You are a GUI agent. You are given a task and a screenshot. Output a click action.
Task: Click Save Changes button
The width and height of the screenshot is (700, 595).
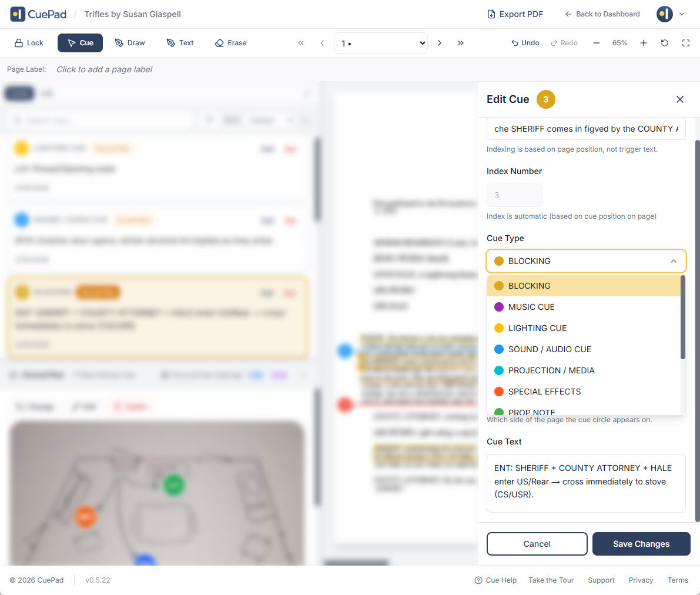click(x=641, y=544)
